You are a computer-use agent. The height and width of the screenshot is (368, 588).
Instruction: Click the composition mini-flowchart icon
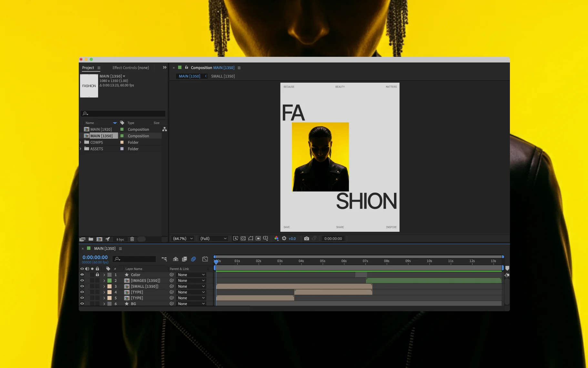[x=164, y=259]
